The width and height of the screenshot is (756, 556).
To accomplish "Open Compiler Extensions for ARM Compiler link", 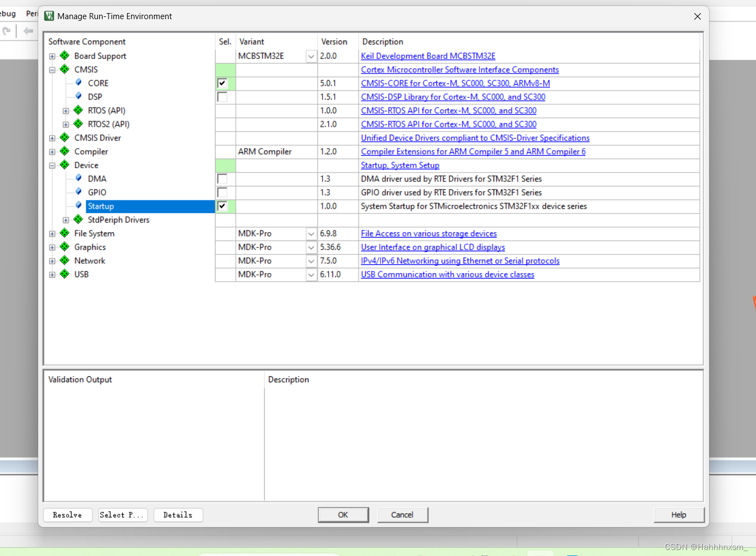I will click(473, 152).
